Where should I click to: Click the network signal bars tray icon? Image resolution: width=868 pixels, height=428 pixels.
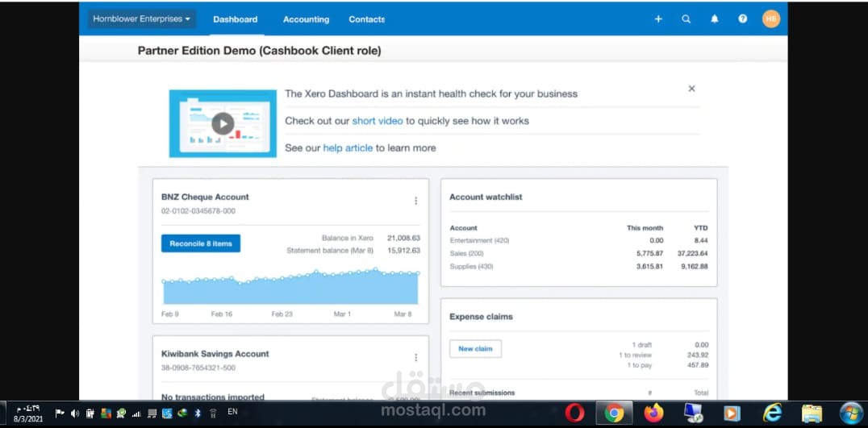pyautogui.click(x=136, y=413)
